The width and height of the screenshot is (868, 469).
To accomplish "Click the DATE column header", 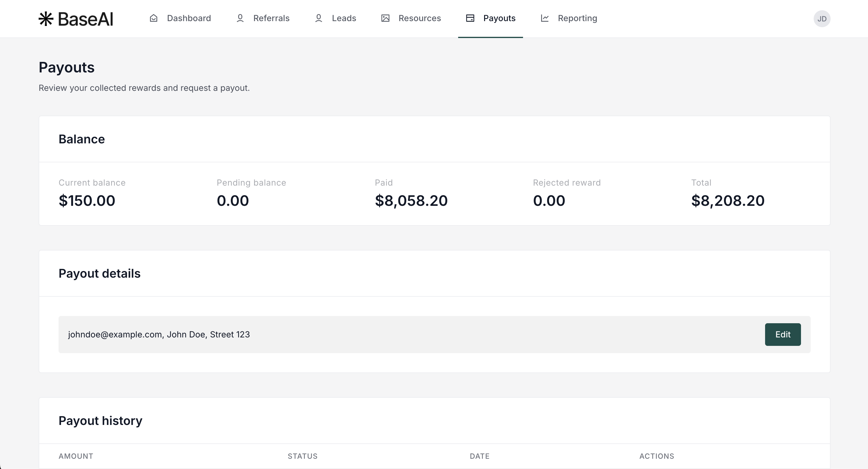I will [480, 456].
